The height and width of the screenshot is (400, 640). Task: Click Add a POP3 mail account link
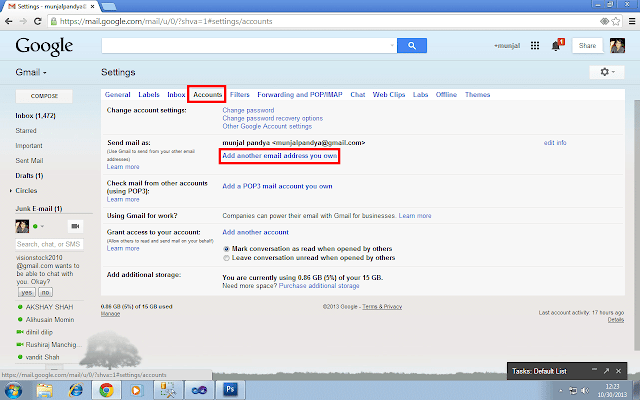click(x=277, y=186)
